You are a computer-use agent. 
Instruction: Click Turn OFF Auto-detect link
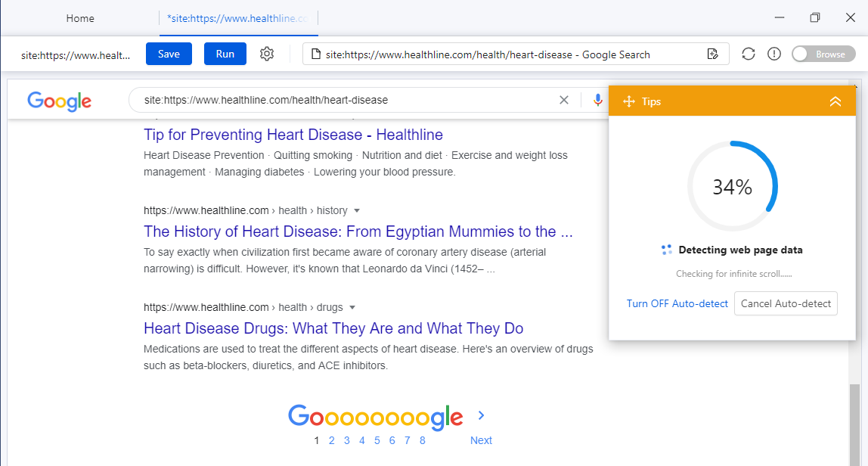pos(677,303)
